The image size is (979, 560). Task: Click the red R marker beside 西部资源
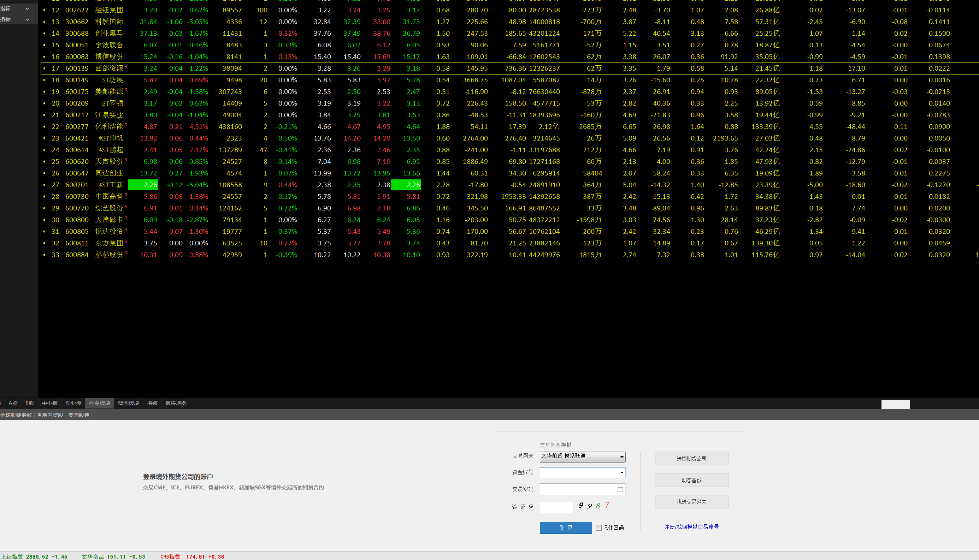[126, 66]
